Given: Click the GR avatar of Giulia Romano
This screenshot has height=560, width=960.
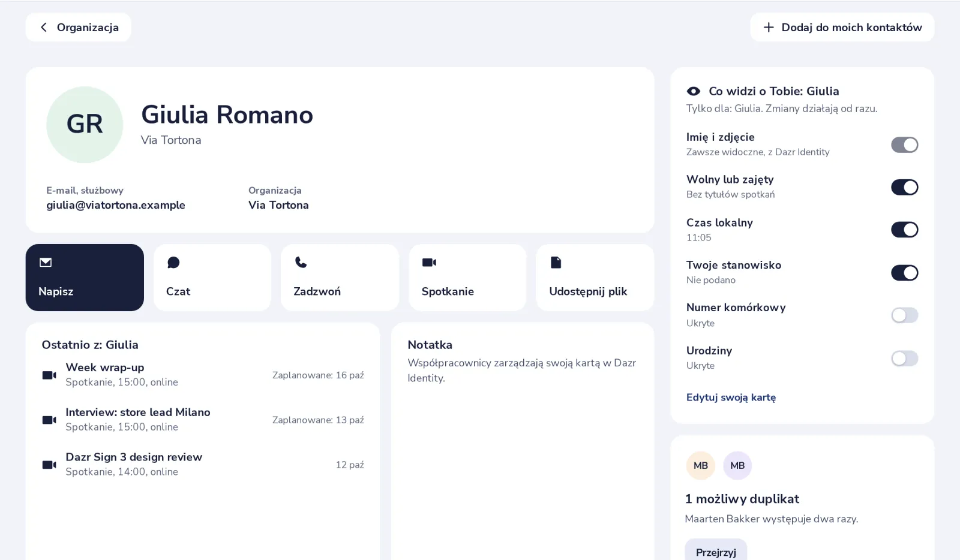Looking at the screenshot, I should pyautogui.click(x=85, y=125).
